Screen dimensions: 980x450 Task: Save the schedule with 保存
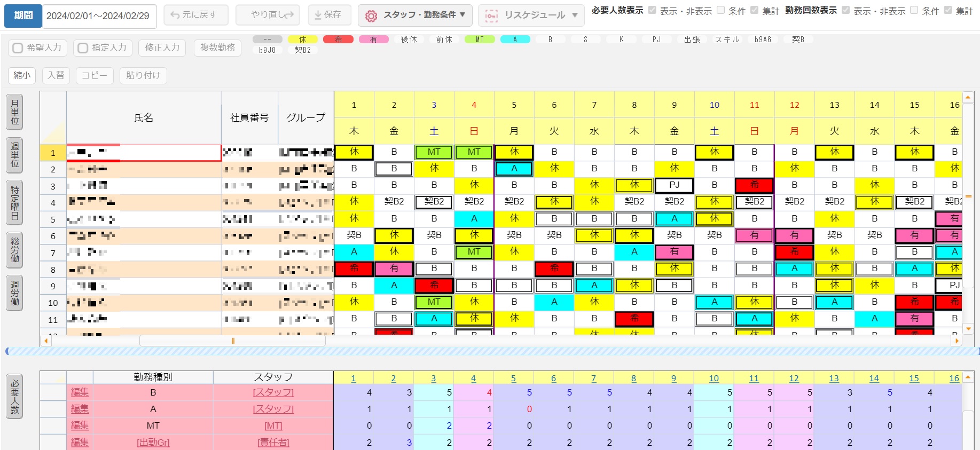click(330, 15)
